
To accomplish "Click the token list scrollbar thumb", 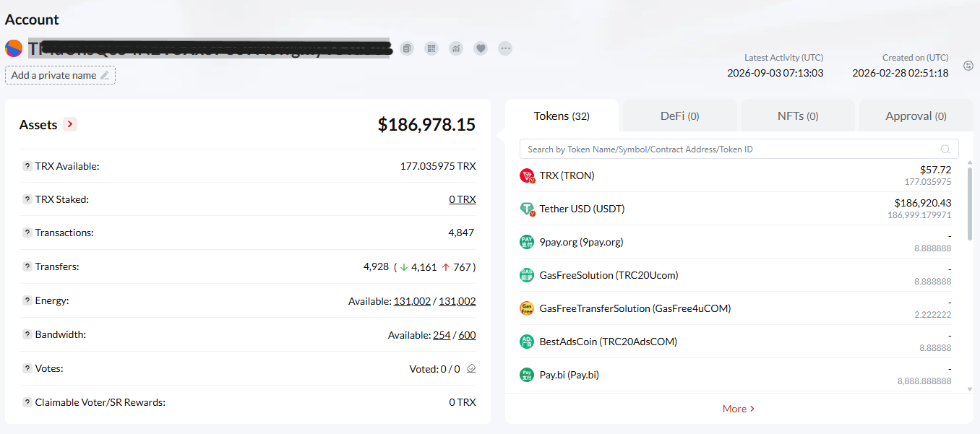I will pyautogui.click(x=970, y=203).
